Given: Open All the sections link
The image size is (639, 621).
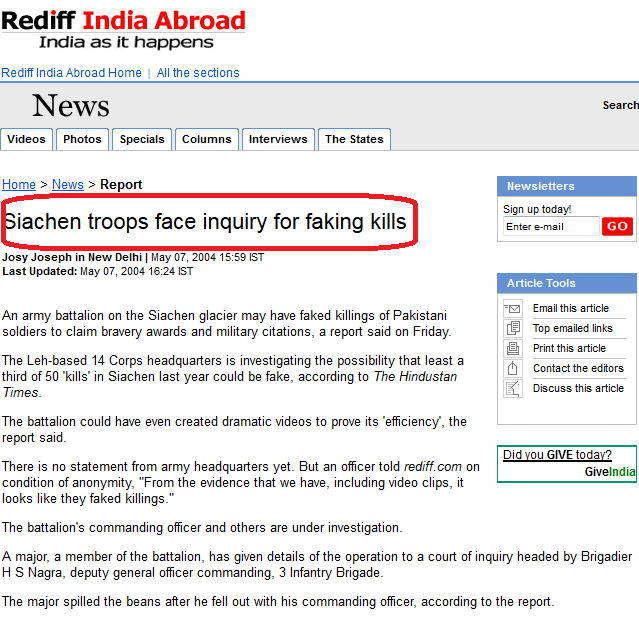Looking at the screenshot, I should 198,73.
